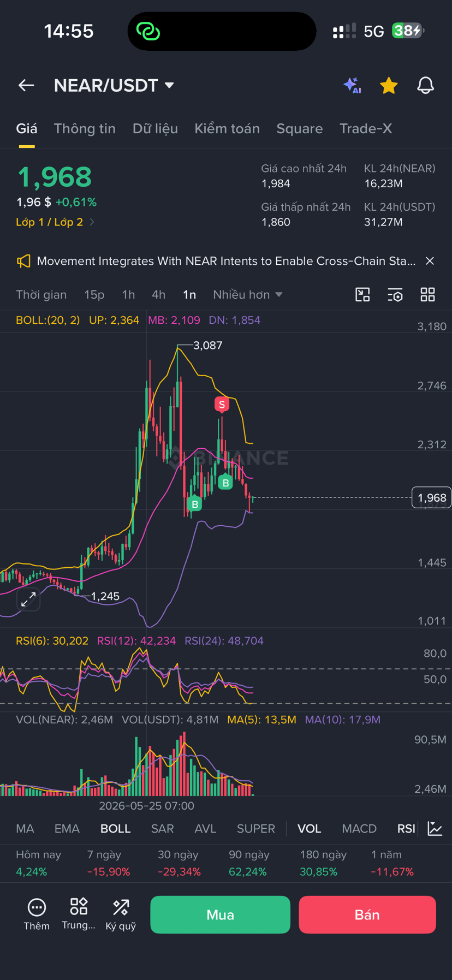Open the Thêm more options icon

pos(37,914)
